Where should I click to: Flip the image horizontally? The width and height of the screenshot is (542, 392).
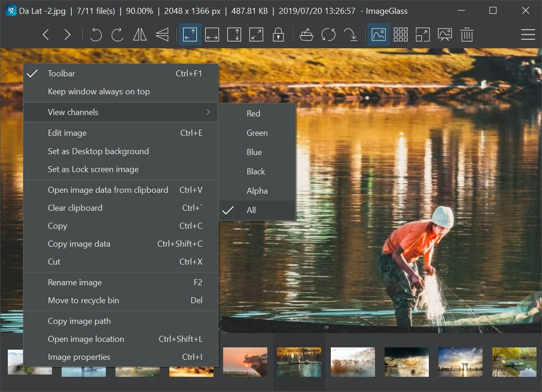point(139,35)
